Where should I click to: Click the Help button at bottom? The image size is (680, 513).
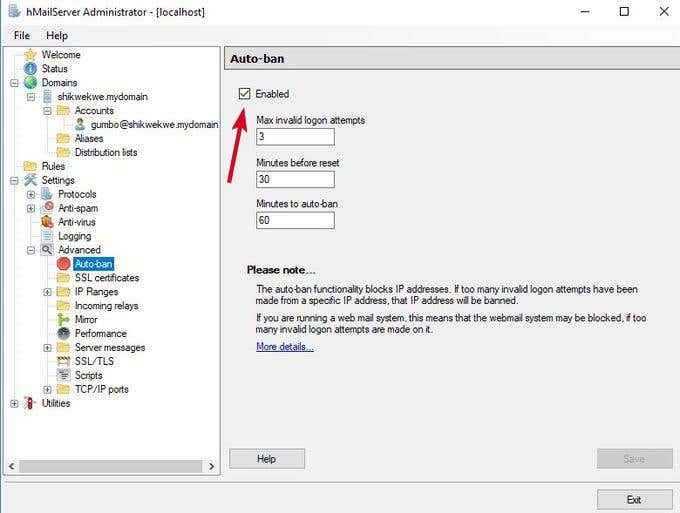267,459
